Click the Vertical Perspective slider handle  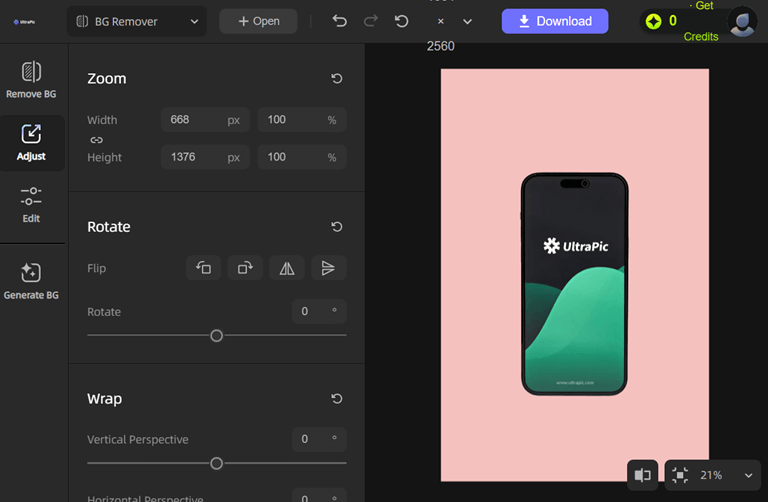(216, 463)
